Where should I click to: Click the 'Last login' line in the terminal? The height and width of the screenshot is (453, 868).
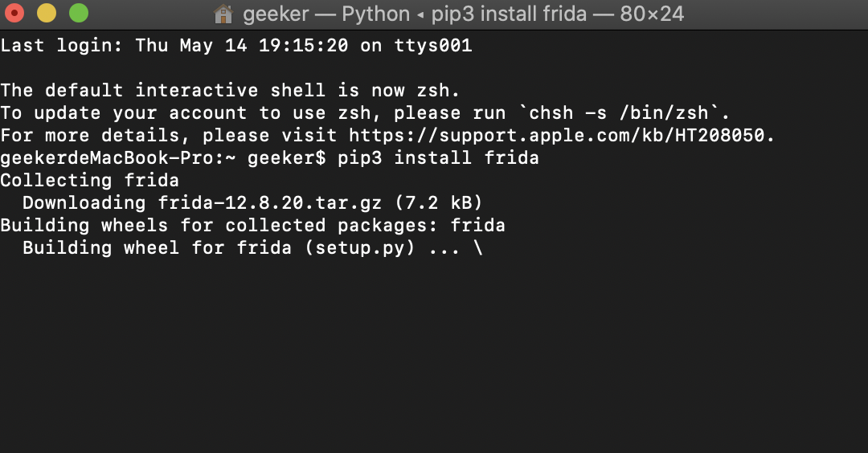[x=236, y=45]
